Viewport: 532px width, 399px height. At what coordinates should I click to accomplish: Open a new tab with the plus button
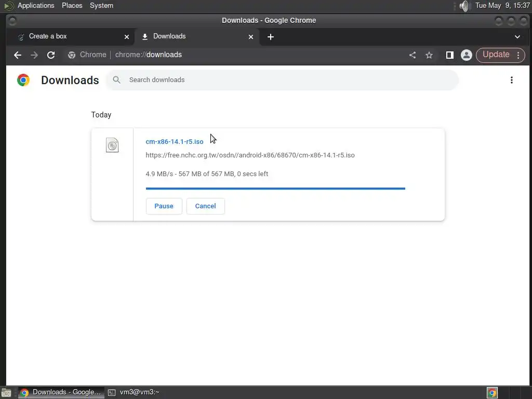pos(270,37)
